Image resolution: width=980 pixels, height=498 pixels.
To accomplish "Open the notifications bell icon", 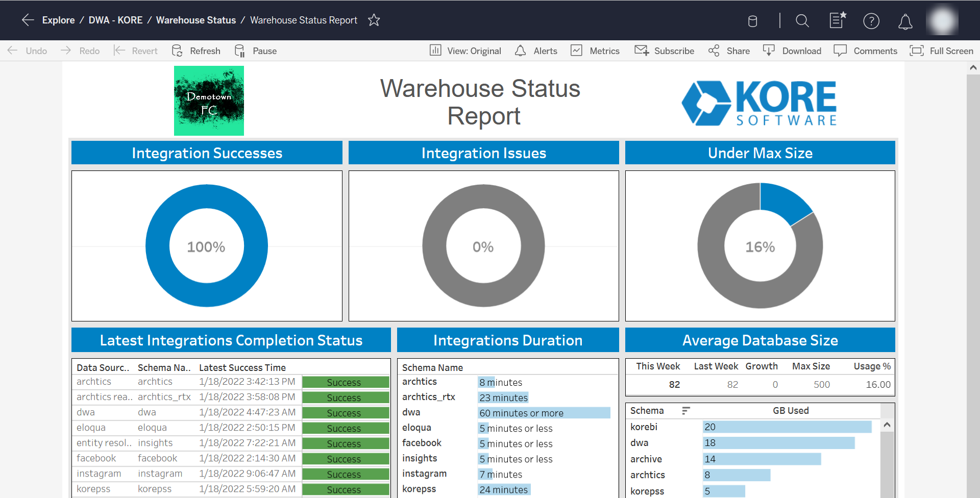I will coord(905,21).
